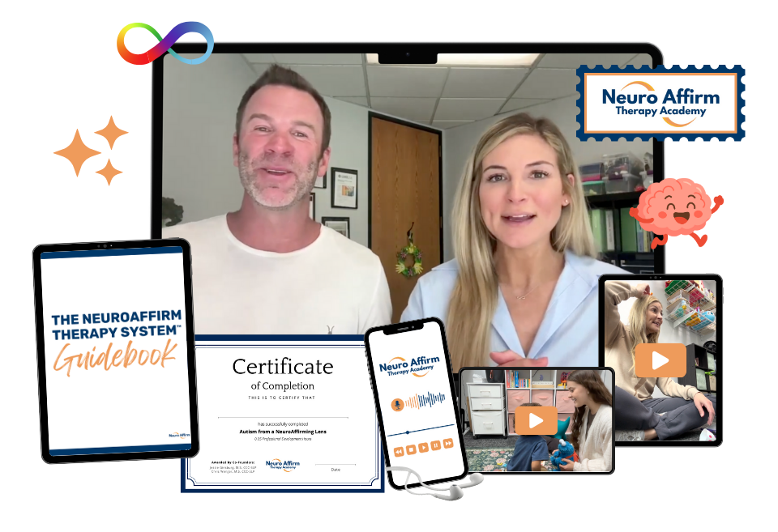Click the Neuro Affirm Therapy Academy stamp badge
778x532 pixels.
pyautogui.click(x=660, y=103)
